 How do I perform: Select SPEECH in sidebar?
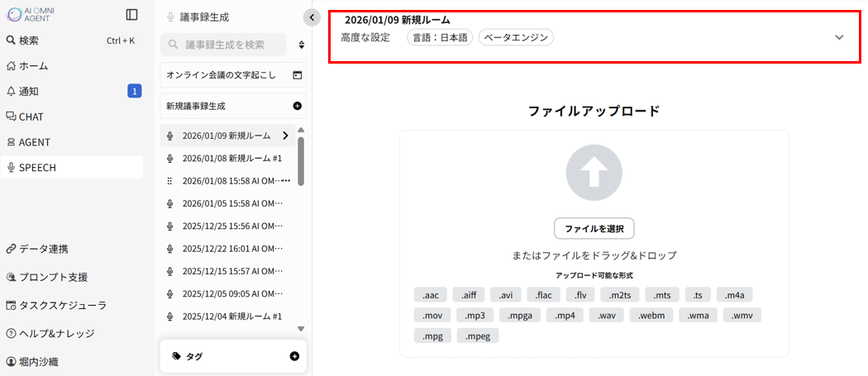[x=72, y=167]
